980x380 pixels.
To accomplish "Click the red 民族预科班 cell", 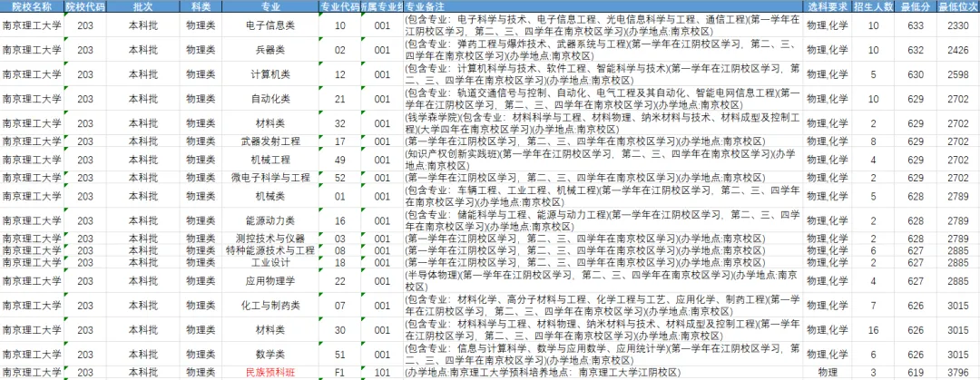I will (x=270, y=373).
